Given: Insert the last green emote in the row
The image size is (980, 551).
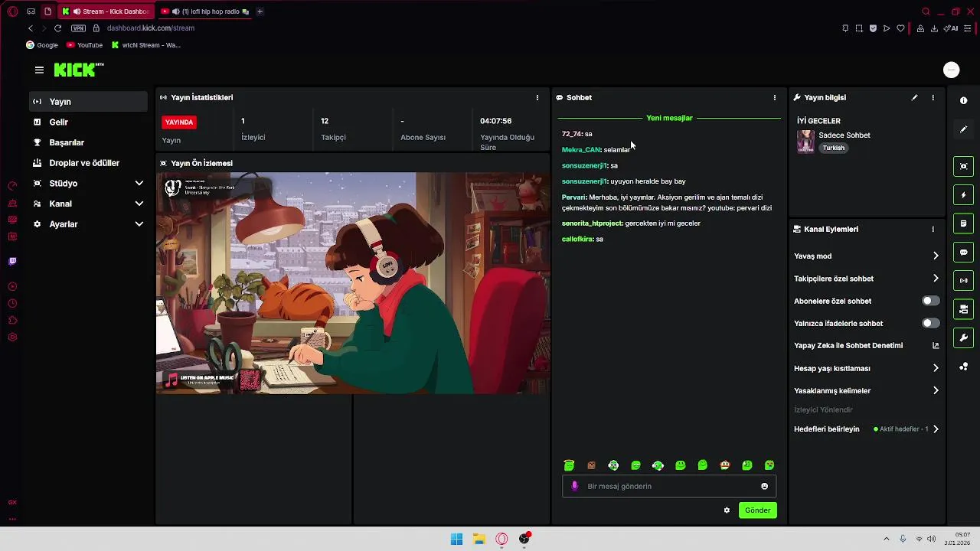Looking at the screenshot, I should click(769, 465).
